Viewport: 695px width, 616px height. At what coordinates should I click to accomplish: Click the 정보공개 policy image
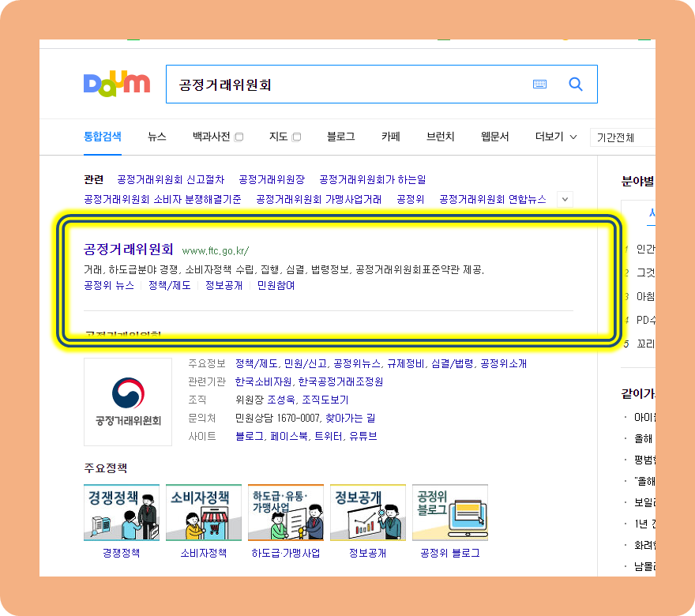coord(368,513)
